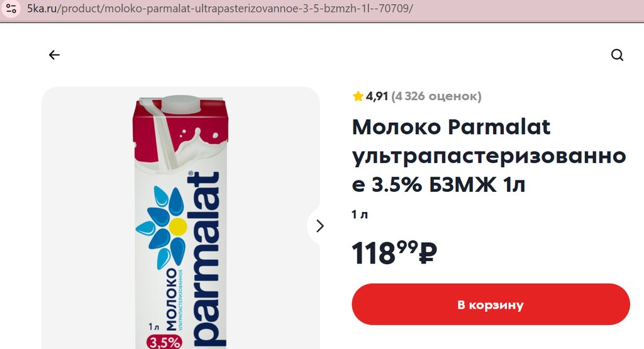Open site information icon in address bar
The image size is (644, 349).
11,8
